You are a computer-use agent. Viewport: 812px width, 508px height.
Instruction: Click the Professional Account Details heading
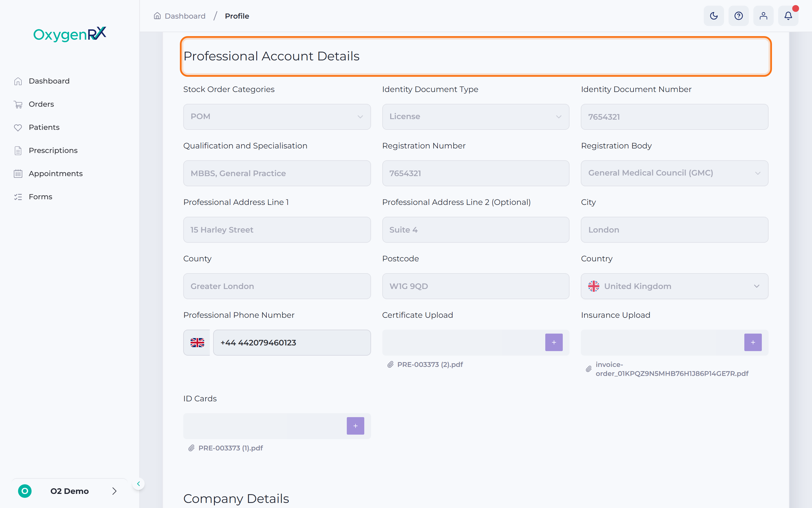tap(271, 56)
